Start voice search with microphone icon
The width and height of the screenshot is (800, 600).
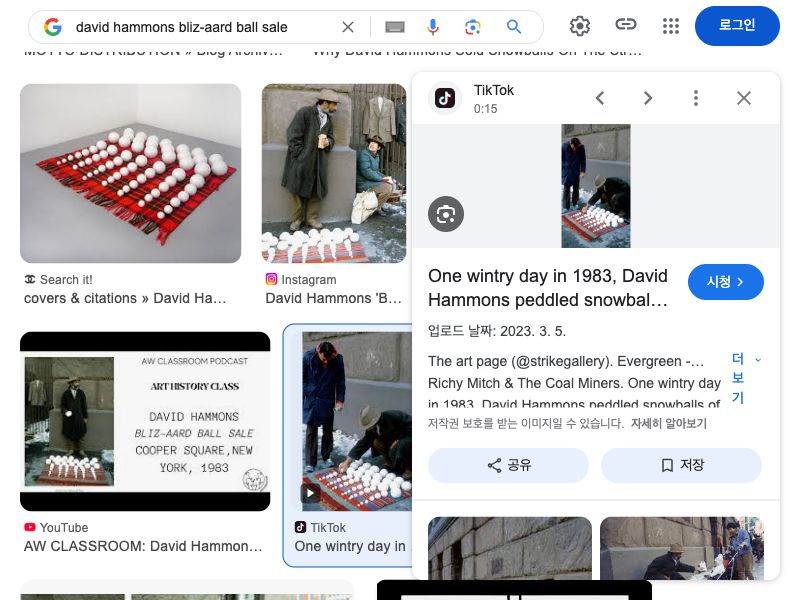pyautogui.click(x=433, y=27)
